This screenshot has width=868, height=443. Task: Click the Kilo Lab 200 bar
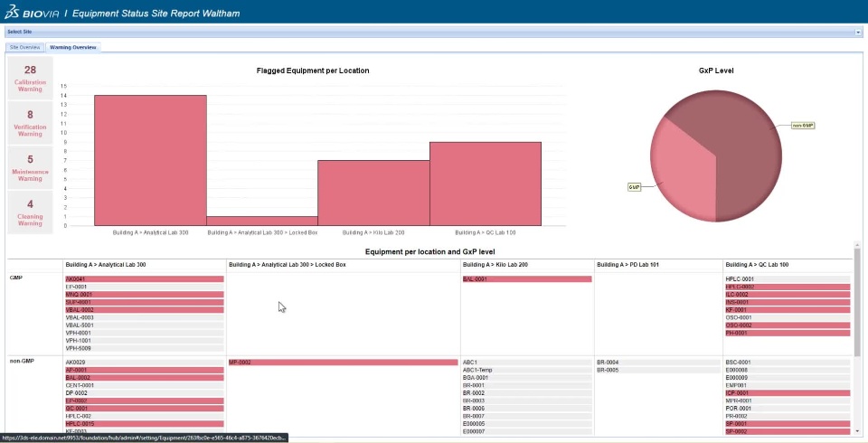[x=373, y=193]
